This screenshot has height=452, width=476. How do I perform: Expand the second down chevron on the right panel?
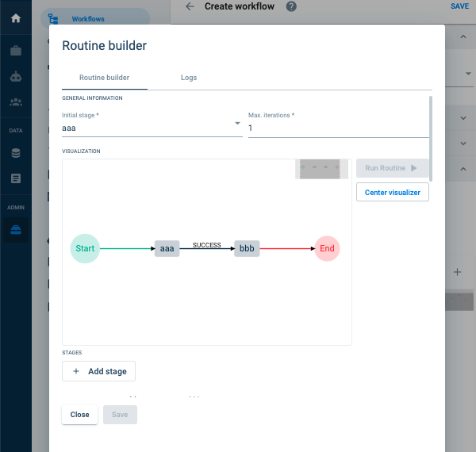coord(463,144)
